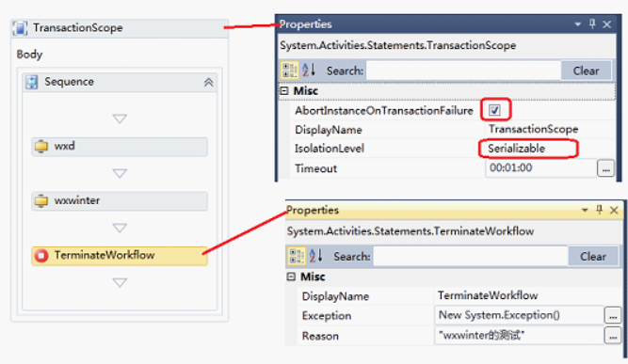The height and width of the screenshot is (364, 628).
Task: Click the wxwinter activity icon
Action: click(x=40, y=200)
